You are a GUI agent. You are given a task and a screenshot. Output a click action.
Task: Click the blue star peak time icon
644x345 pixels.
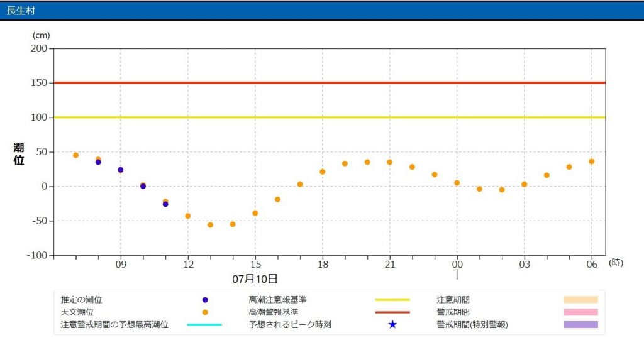coord(392,324)
